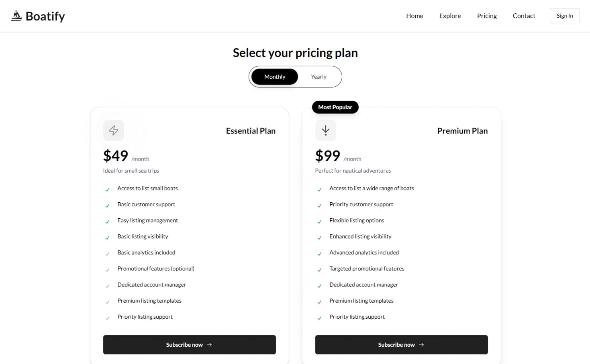Click the Select your pricing plan heading

click(x=295, y=53)
